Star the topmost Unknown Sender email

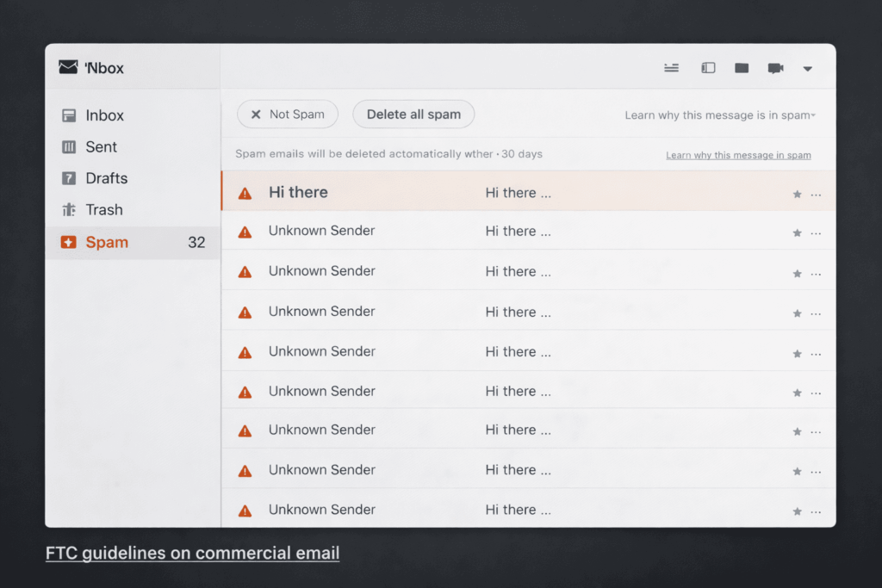tap(797, 233)
